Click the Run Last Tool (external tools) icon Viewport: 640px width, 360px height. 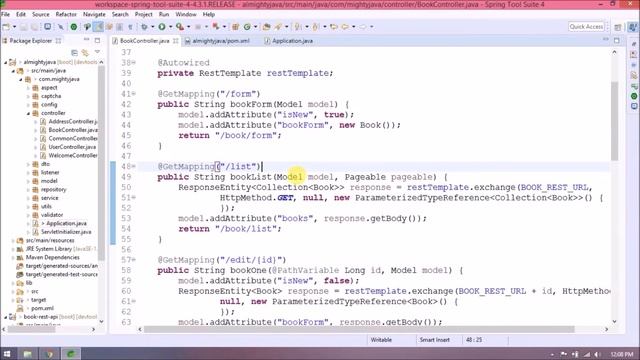tap(180, 27)
